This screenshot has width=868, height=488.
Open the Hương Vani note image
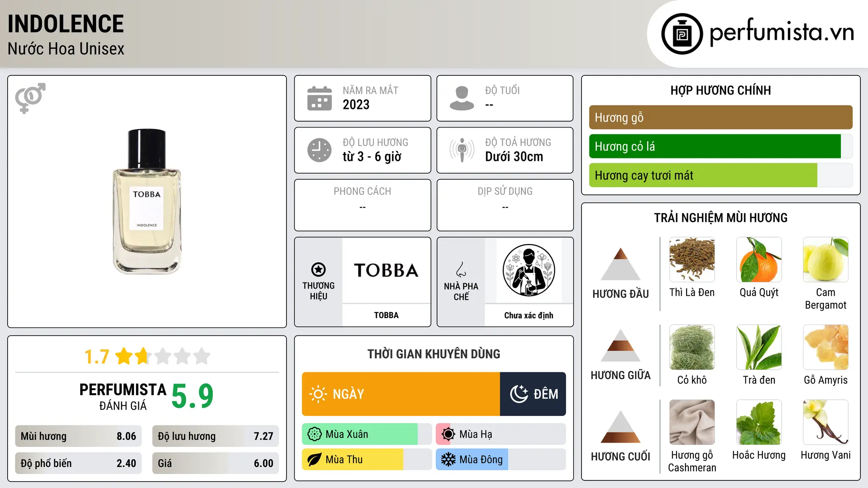click(826, 422)
